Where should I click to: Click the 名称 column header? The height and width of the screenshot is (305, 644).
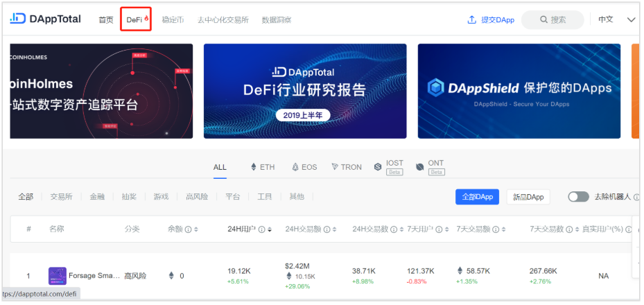pyautogui.click(x=57, y=229)
